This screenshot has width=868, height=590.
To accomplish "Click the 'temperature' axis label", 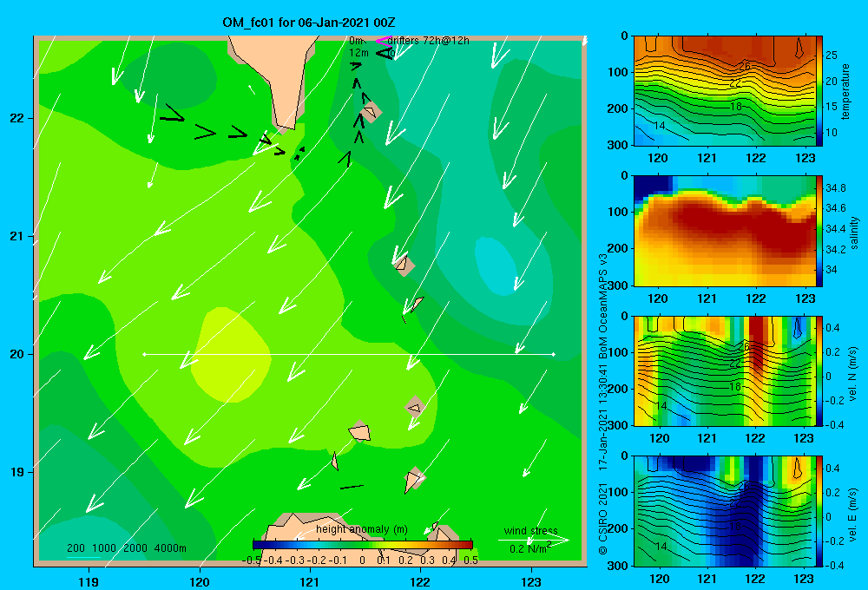I will click(845, 92).
